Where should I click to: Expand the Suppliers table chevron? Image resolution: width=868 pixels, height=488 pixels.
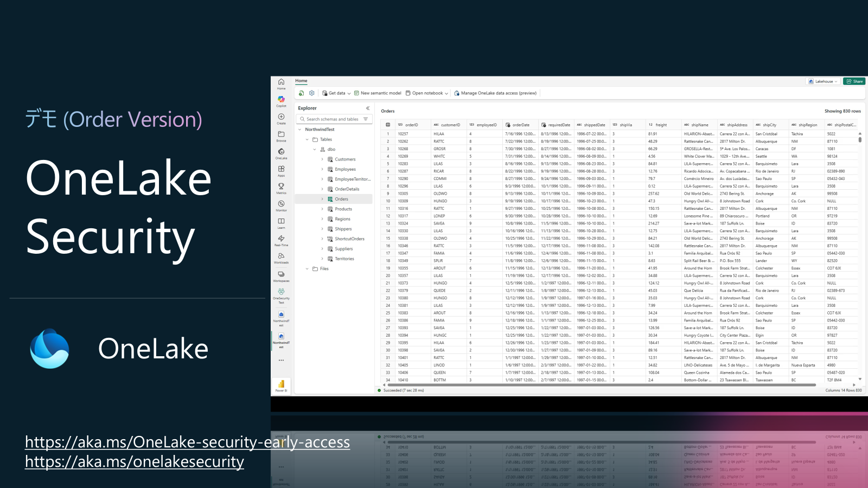tap(322, 249)
